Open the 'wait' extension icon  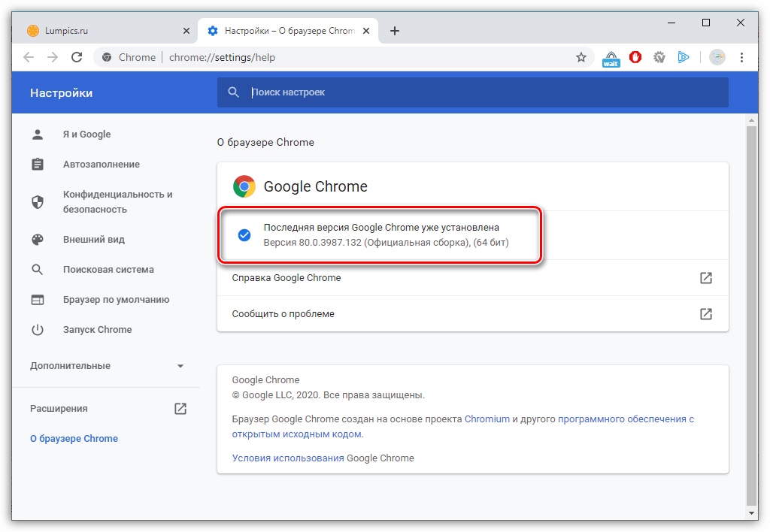(x=611, y=58)
